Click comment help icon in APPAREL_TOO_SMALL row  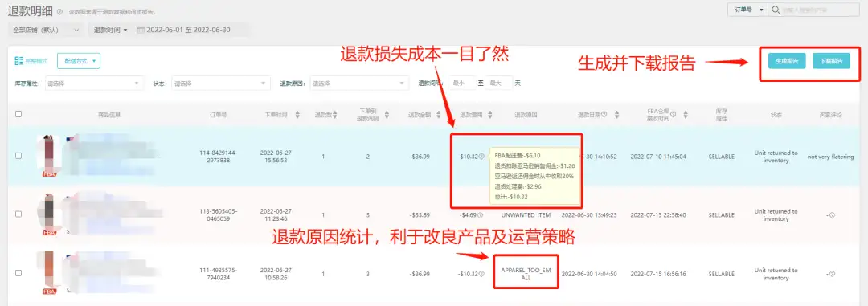tap(832, 274)
